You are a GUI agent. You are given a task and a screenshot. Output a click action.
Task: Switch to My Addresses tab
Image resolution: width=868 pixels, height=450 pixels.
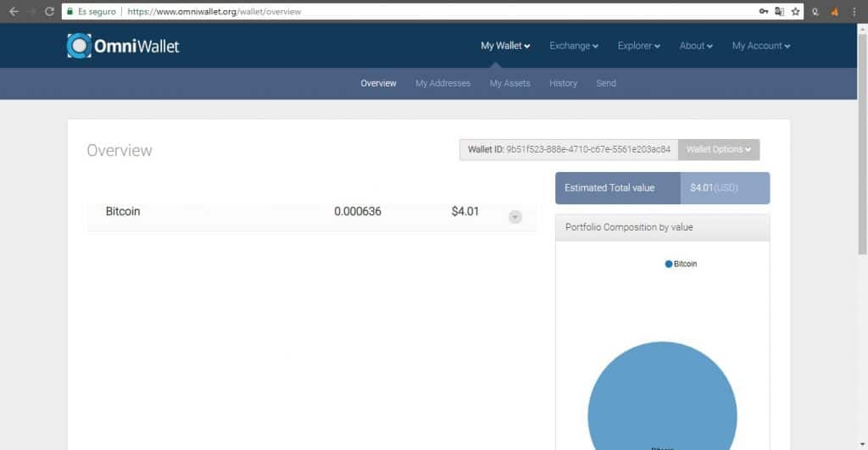point(442,83)
